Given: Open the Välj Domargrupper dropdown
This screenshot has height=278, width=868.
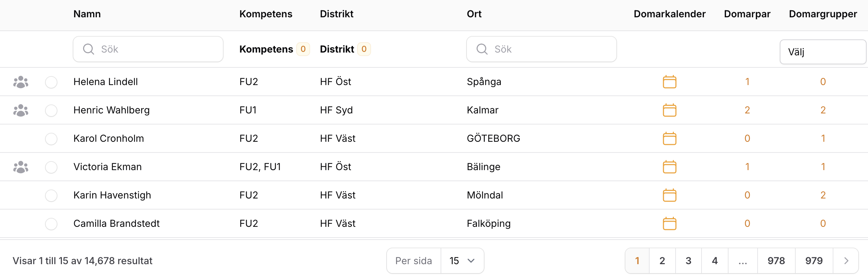Looking at the screenshot, I should click(822, 52).
